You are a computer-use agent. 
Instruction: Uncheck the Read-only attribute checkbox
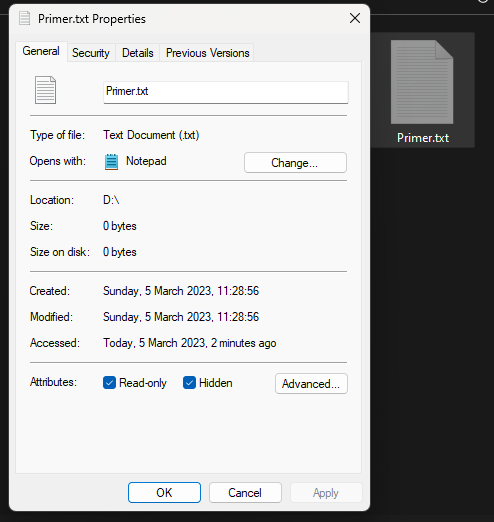coord(109,383)
